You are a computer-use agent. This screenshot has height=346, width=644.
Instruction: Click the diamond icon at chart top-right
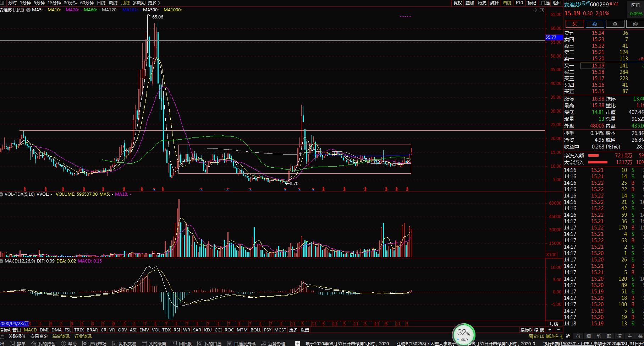point(535,10)
